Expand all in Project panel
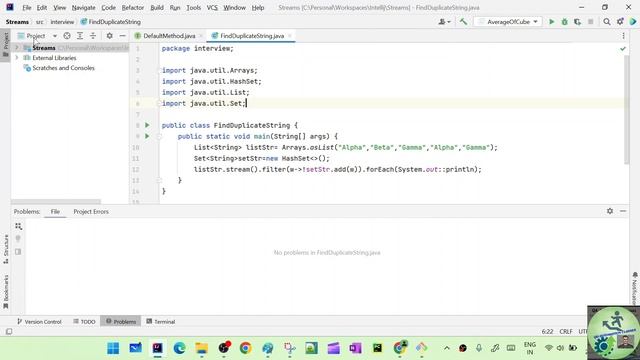 click(x=80, y=36)
